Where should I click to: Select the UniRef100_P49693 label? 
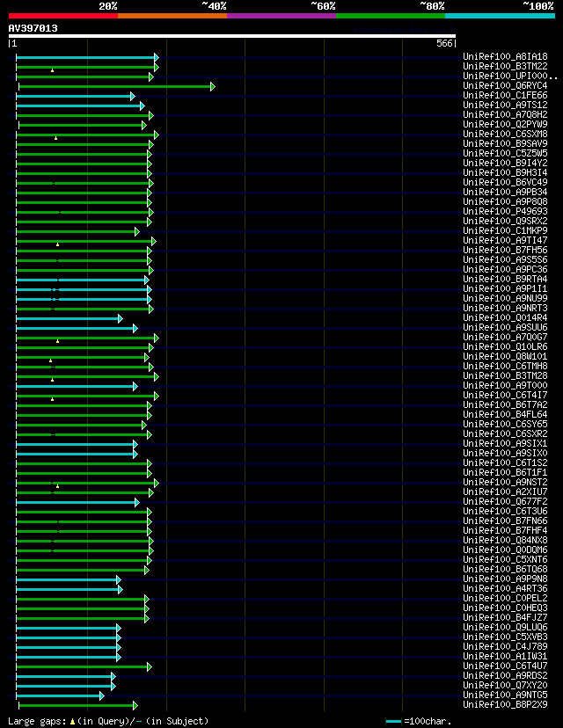pos(505,212)
